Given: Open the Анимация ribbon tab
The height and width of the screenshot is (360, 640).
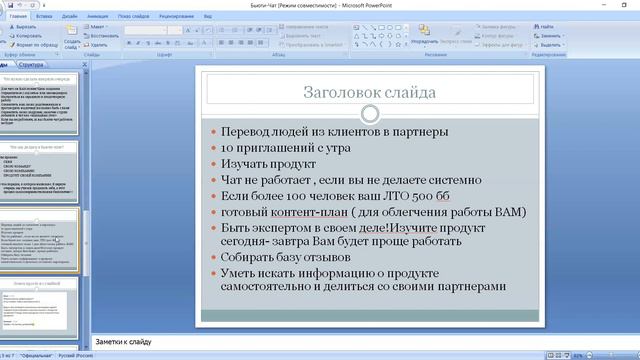Looking at the screenshot, I should [98, 16].
